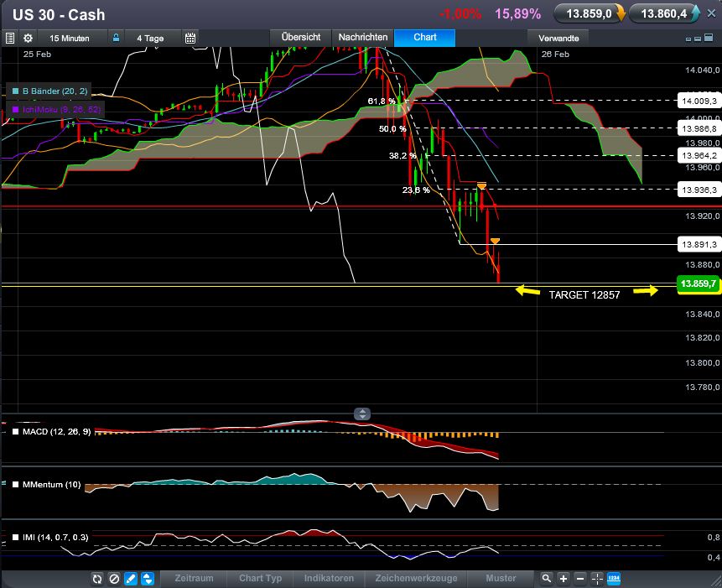The image size is (722, 588).
Task: Click the 13.964,2 Fibonacci price label
Action: coord(699,156)
